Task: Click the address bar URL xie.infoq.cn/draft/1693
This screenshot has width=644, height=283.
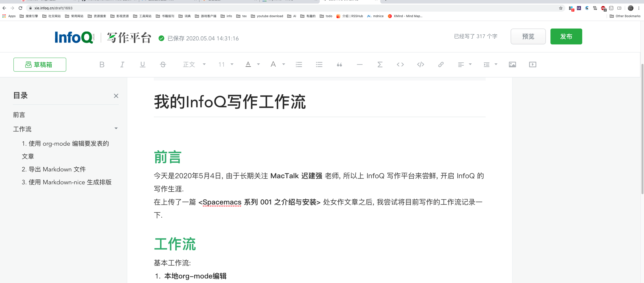Action: pos(53,8)
